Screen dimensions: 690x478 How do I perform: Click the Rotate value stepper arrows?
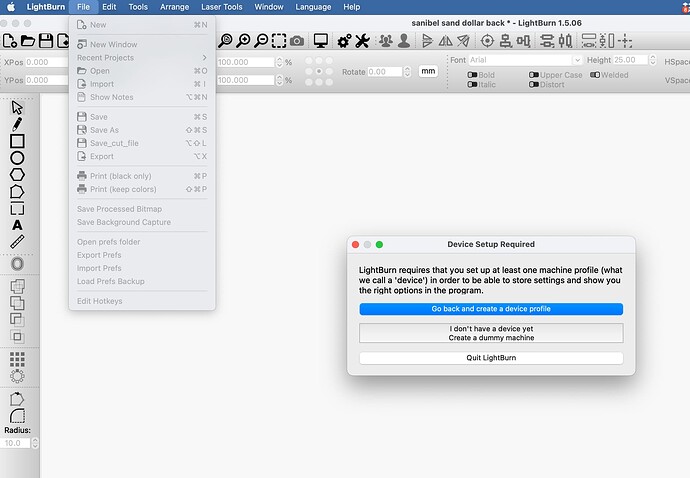(407, 71)
